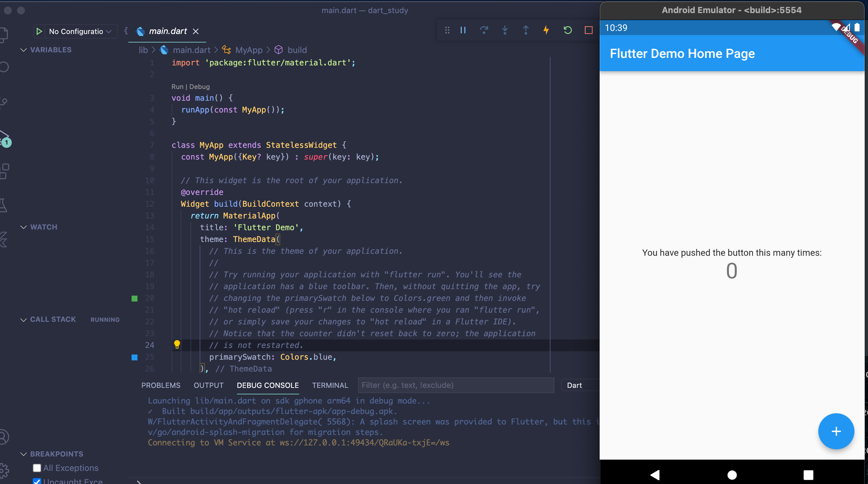Click line number 24 in the gutter
Viewport: 868px width, 484px height.
(x=149, y=345)
